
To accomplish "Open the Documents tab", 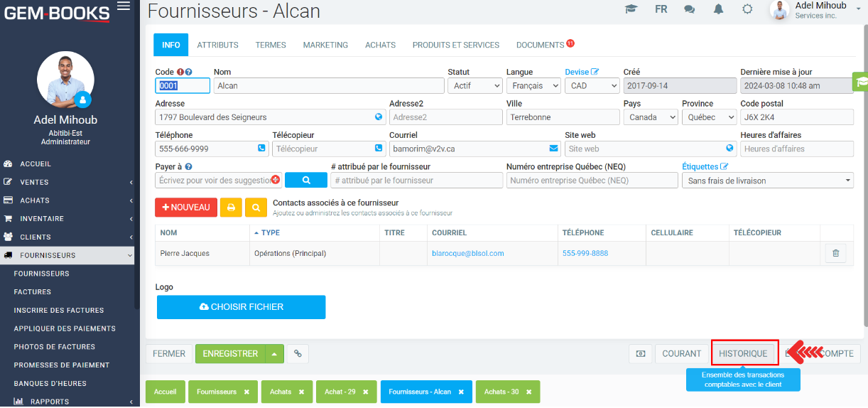I will [x=540, y=45].
